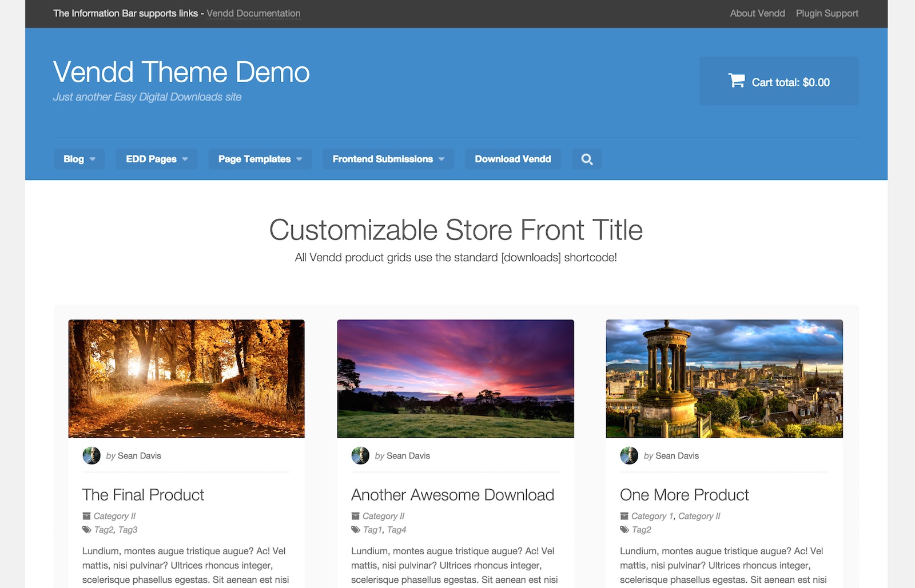
Task: Click tag icon under Another Awesome Download
Action: tap(356, 530)
